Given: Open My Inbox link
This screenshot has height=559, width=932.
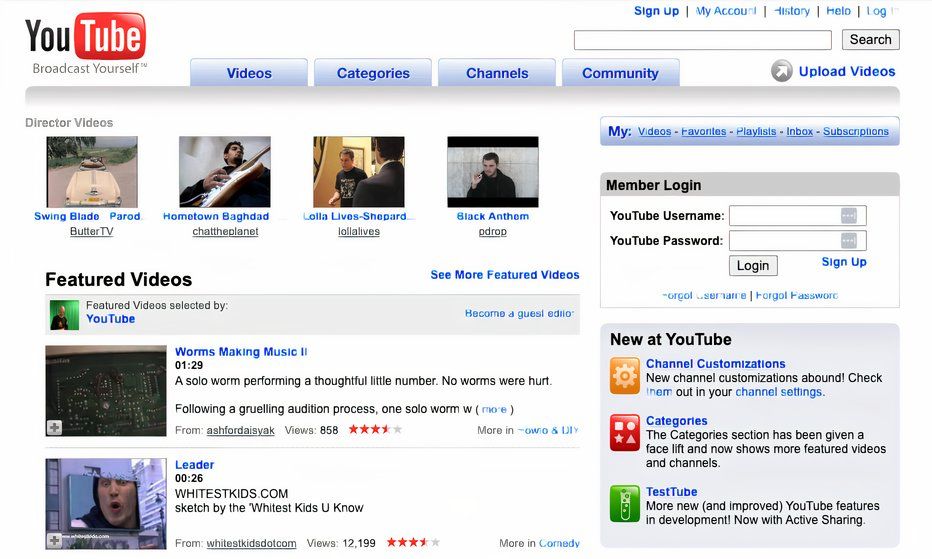Looking at the screenshot, I should click(799, 131).
